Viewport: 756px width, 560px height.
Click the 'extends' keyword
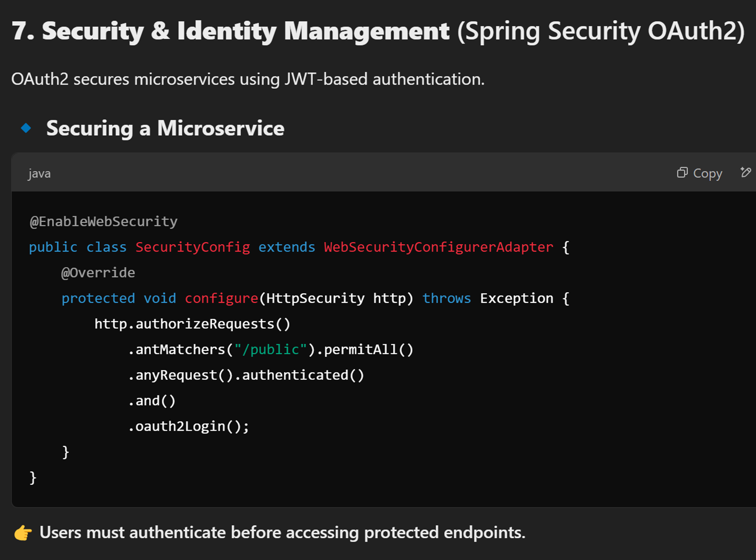[x=287, y=247]
